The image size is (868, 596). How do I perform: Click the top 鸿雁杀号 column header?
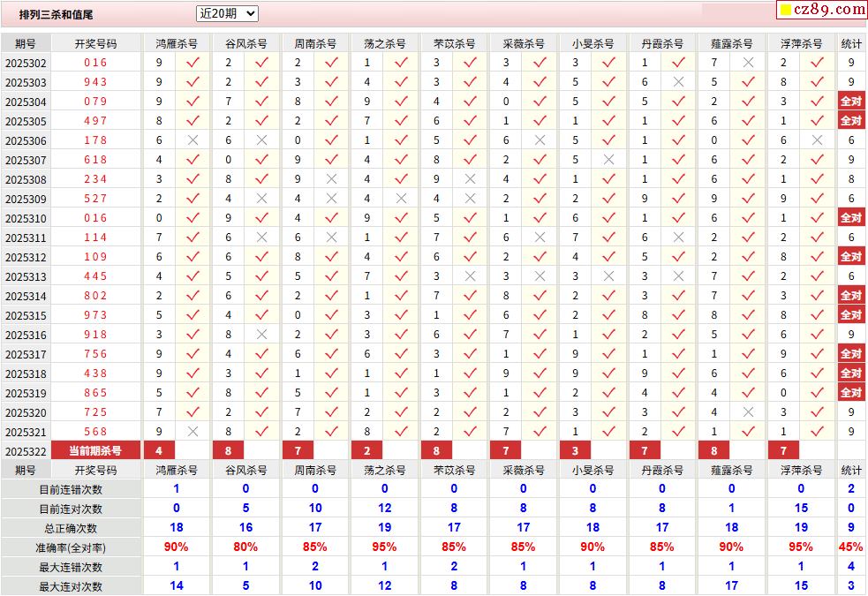(177, 43)
